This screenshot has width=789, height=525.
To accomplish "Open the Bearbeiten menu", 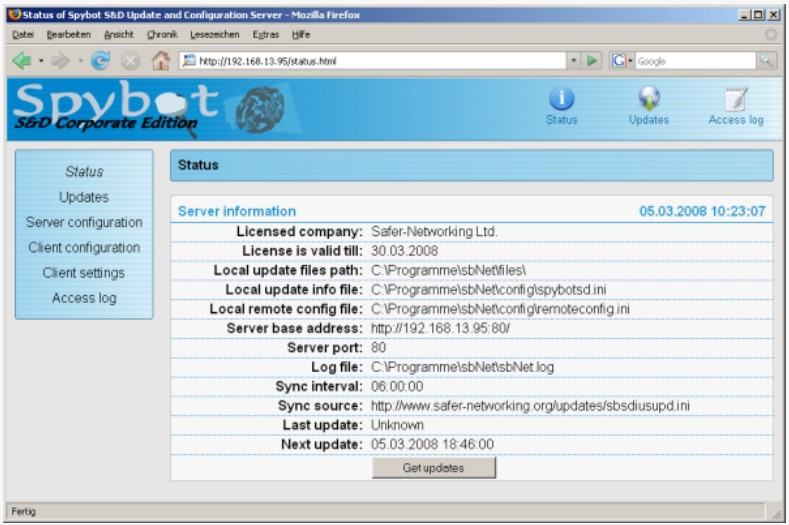I will point(68,35).
